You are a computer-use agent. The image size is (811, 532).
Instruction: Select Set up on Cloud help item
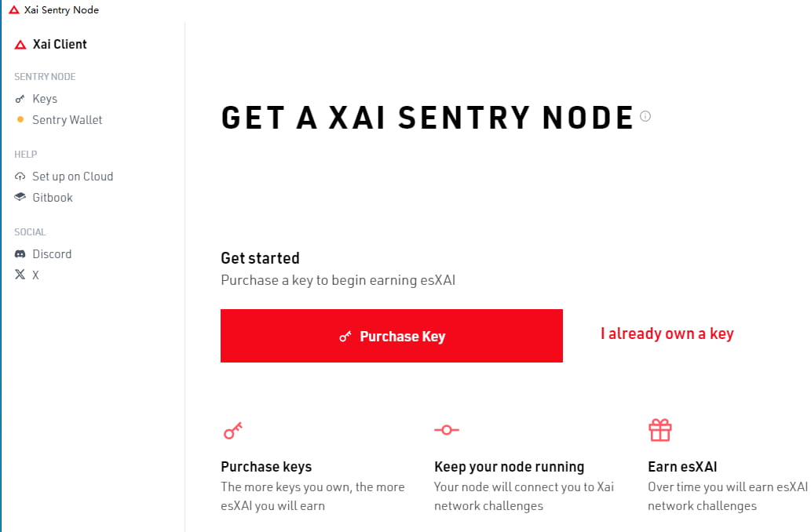point(72,177)
